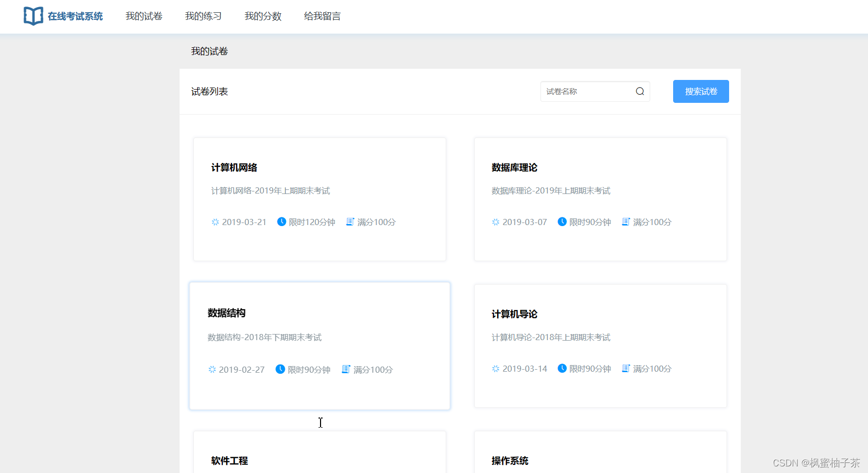Open the 我的分数 menu item
Viewport: 868px width, 473px height.
point(263,16)
